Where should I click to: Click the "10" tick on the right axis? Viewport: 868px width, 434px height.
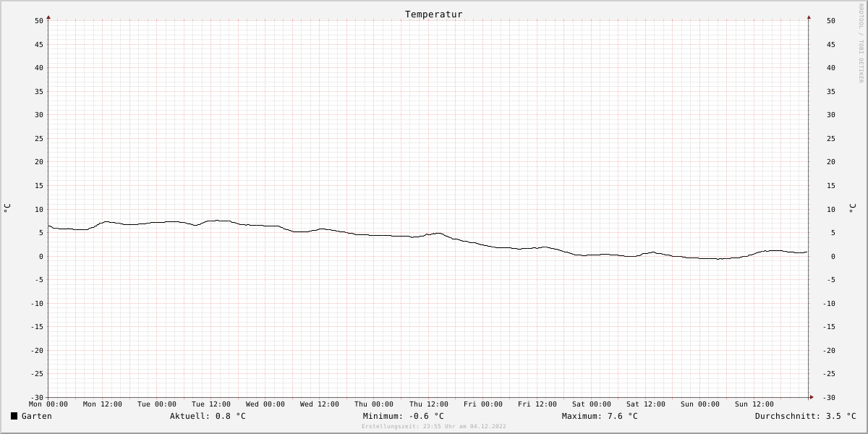[x=830, y=209]
